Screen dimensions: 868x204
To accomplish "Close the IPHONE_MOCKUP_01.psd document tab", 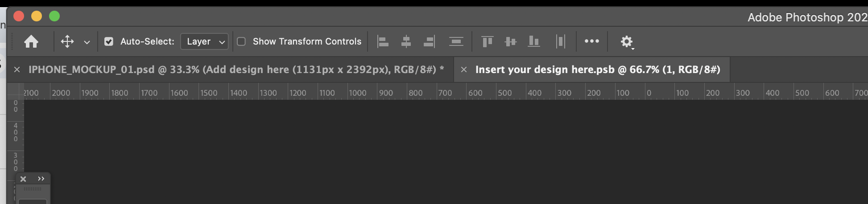I will pyautogui.click(x=17, y=69).
